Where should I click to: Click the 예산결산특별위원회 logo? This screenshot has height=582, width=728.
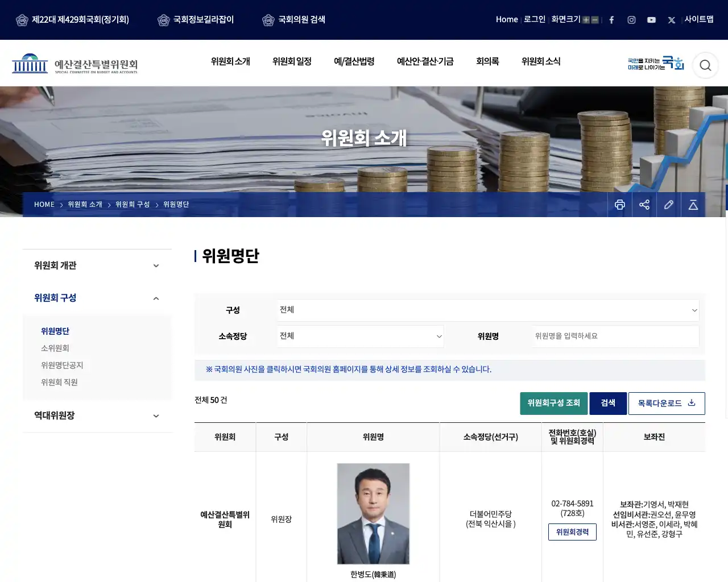click(x=75, y=64)
